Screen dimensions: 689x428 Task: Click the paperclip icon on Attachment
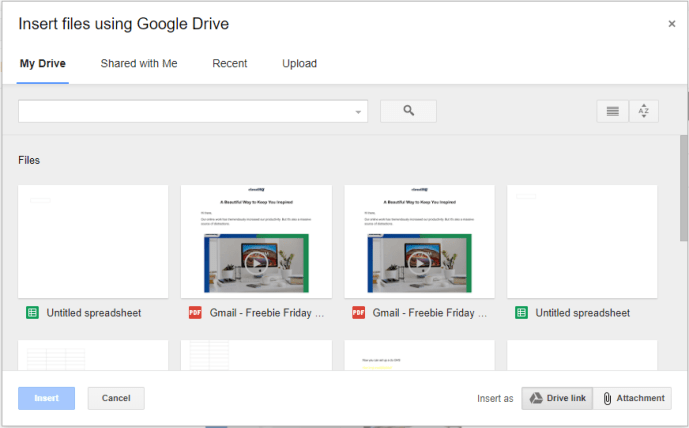tap(607, 399)
